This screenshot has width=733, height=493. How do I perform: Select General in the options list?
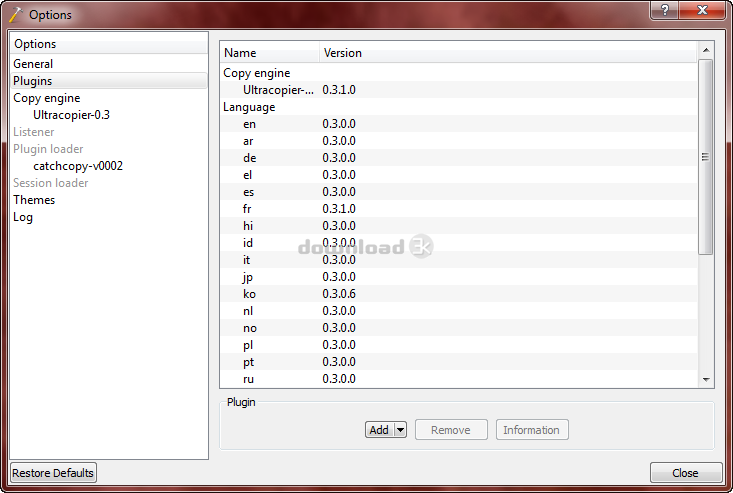33,64
